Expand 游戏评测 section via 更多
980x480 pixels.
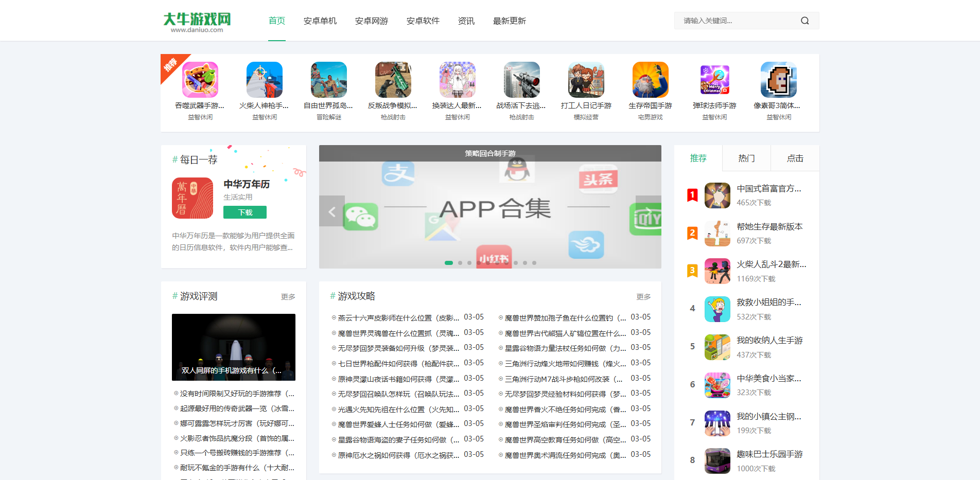point(288,297)
